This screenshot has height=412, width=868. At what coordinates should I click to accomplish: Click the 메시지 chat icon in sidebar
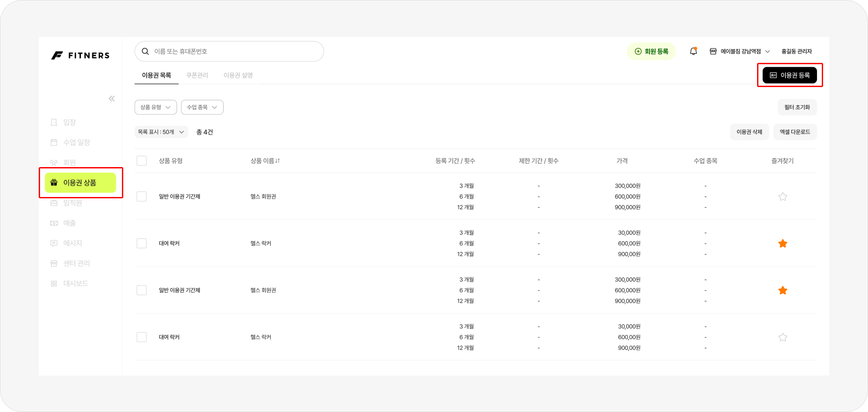[x=54, y=243]
